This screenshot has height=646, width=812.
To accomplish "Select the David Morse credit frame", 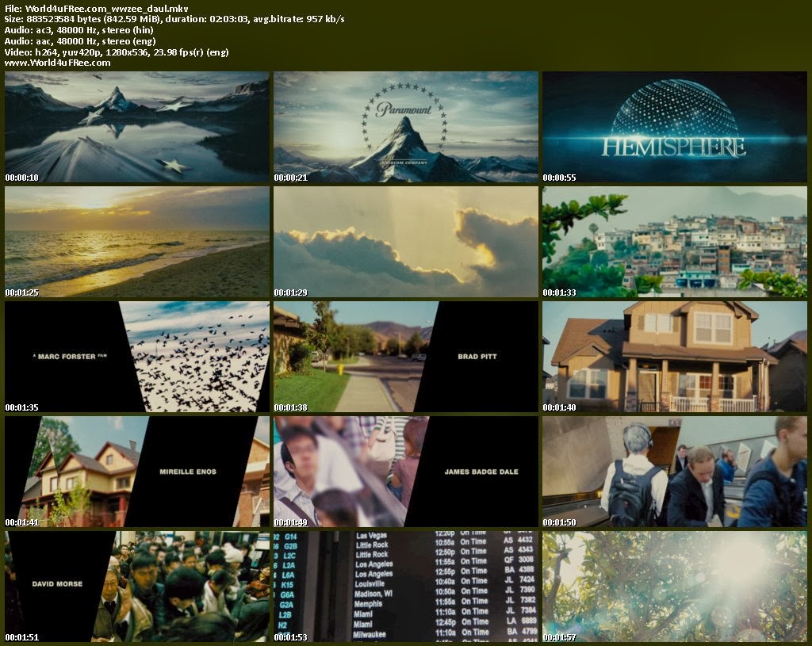I will coord(137,587).
